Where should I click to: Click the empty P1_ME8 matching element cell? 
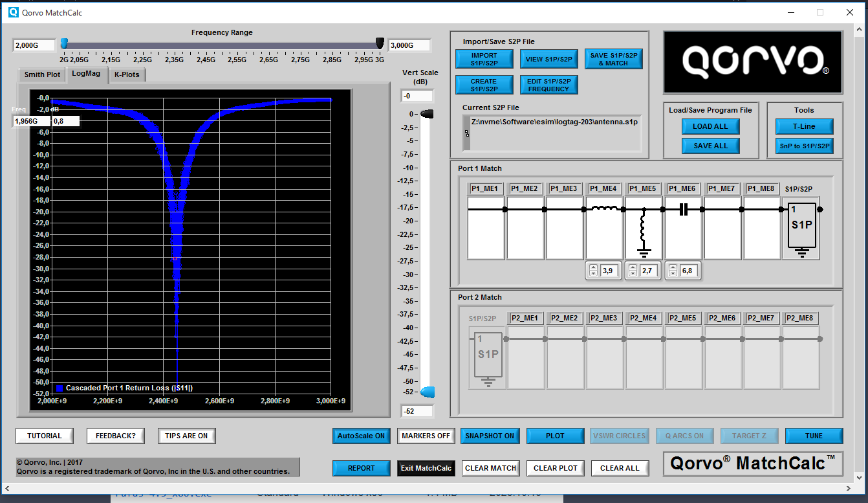(x=762, y=228)
